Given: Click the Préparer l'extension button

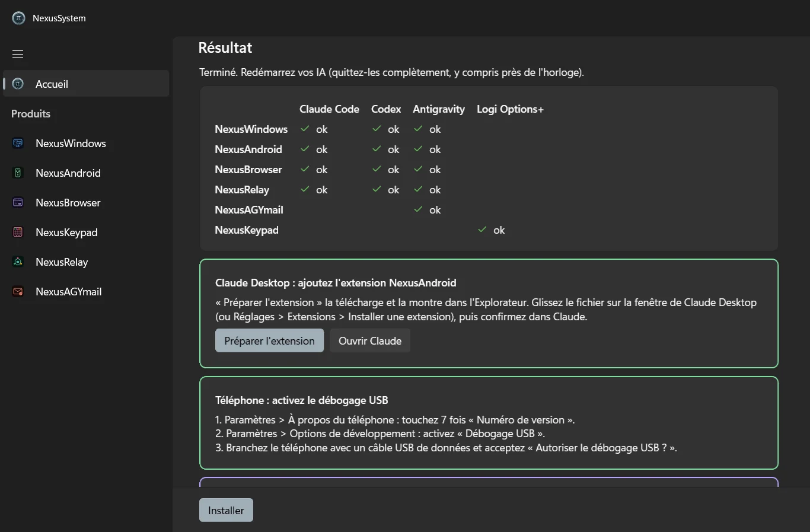Looking at the screenshot, I should [269, 340].
